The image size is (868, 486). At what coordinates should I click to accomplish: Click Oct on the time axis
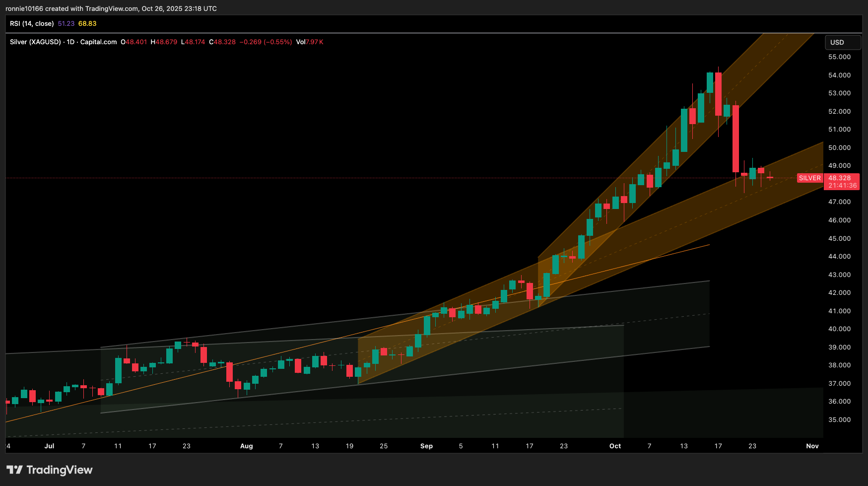click(x=615, y=446)
